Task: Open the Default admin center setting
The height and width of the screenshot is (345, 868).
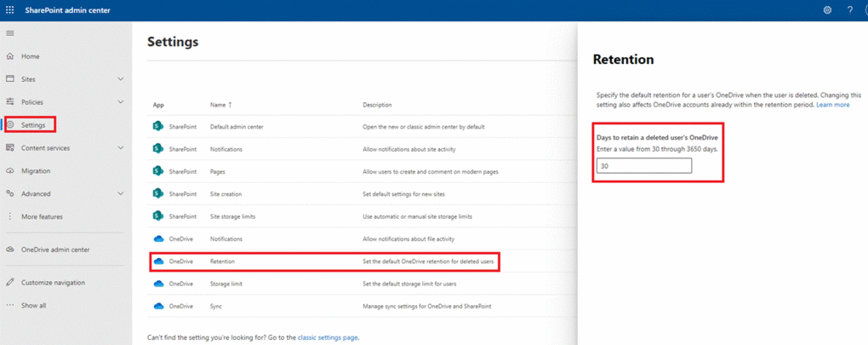Action: coord(237,127)
